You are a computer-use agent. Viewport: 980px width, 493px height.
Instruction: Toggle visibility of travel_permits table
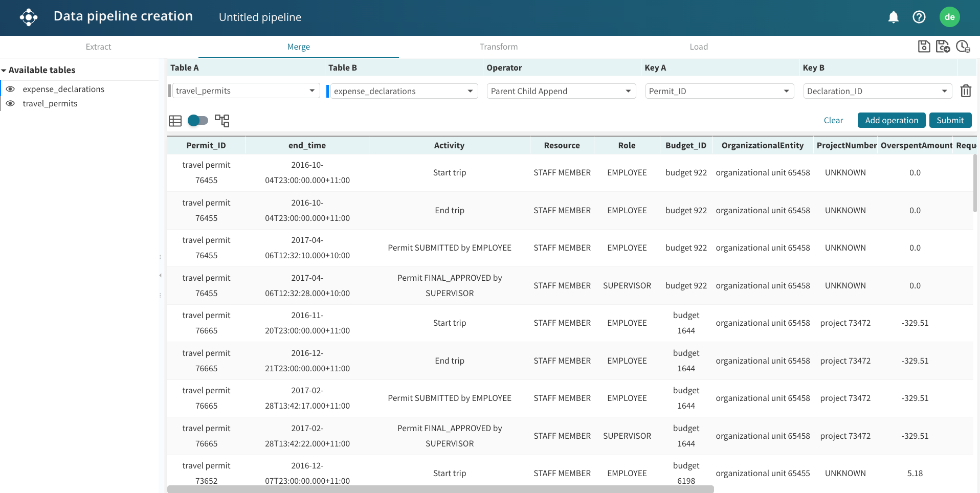(10, 103)
